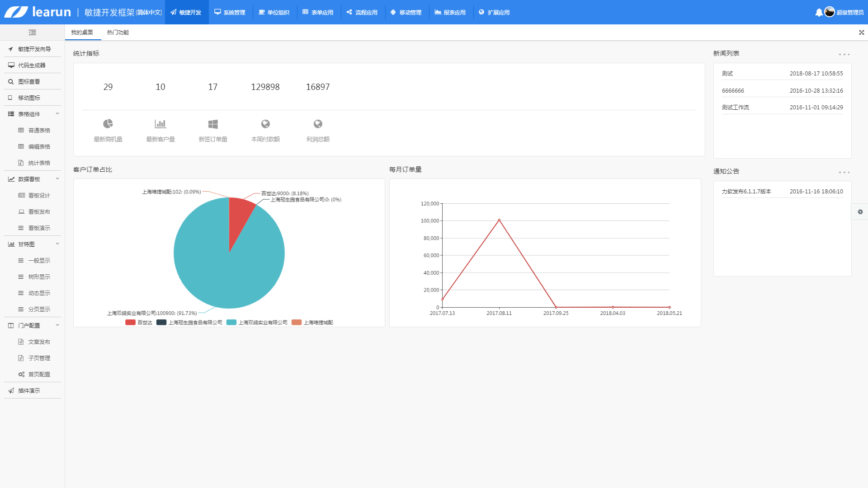Select the 表单应用 top menu
The height and width of the screenshot is (488, 868).
pos(318,12)
